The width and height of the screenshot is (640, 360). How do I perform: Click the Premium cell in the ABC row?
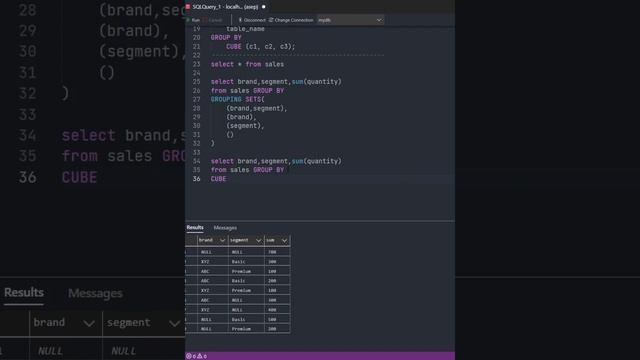pos(246,271)
